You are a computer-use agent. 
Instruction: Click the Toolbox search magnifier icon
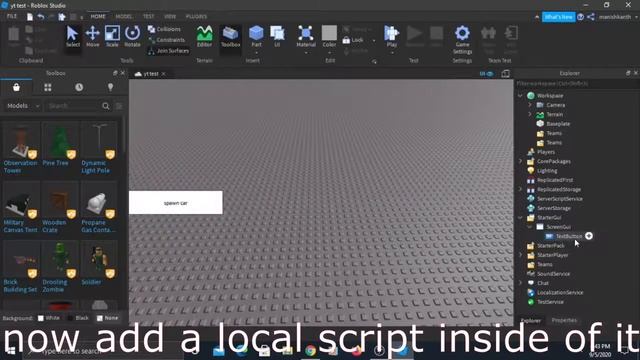click(x=106, y=106)
